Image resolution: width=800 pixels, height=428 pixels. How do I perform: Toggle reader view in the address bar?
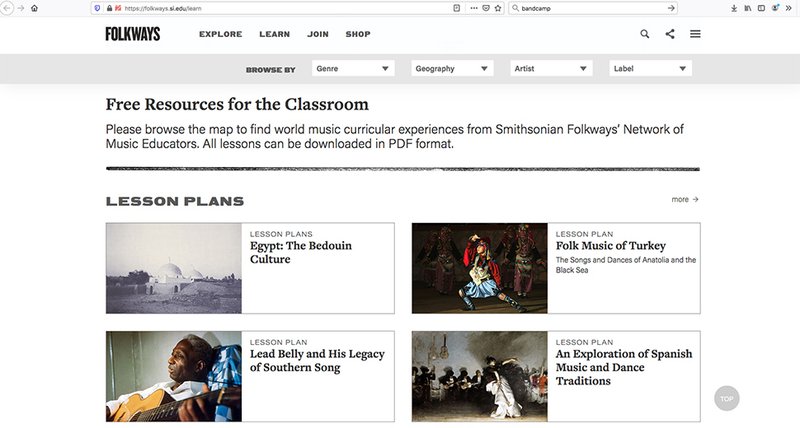pyautogui.click(x=456, y=8)
